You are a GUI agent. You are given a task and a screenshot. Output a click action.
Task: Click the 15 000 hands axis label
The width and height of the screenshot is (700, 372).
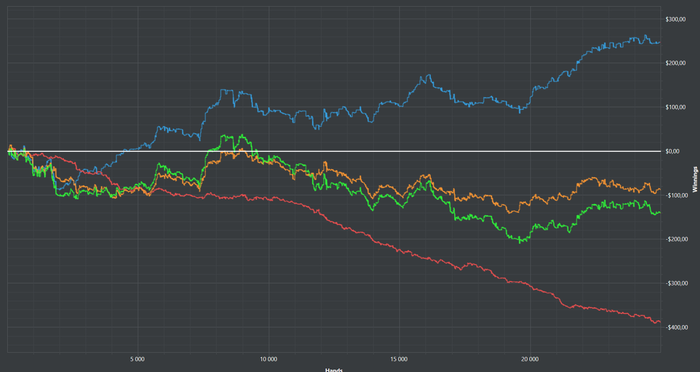click(399, 359)
